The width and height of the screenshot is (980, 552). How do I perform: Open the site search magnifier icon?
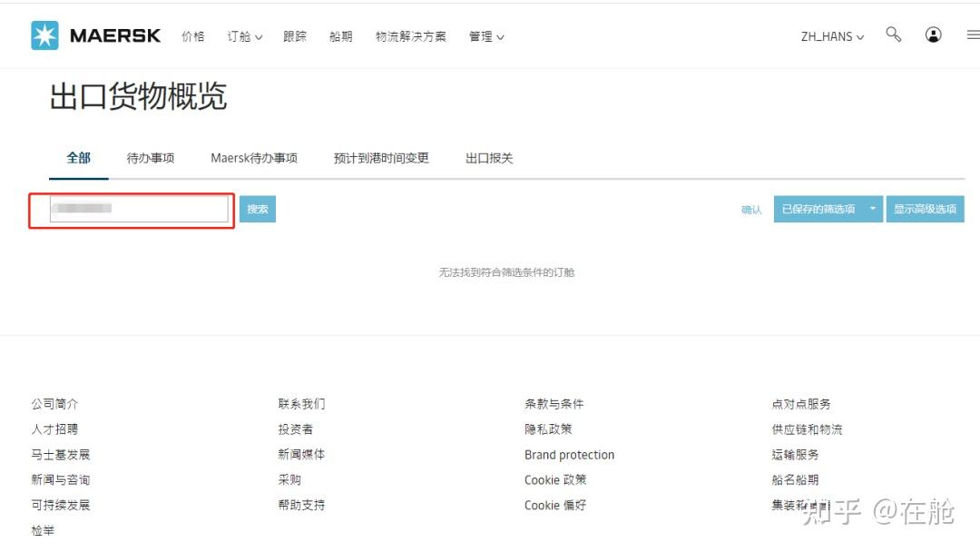pos(893,34)
